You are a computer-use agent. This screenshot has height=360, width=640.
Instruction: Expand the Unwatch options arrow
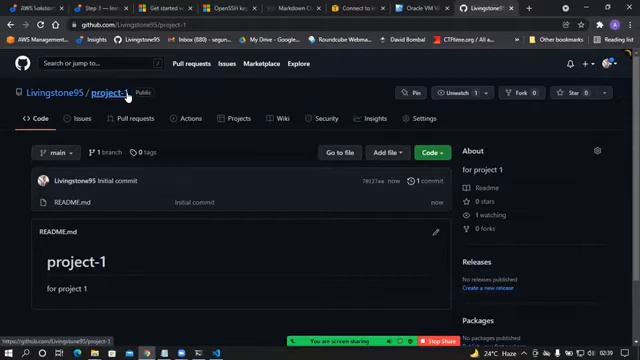pos(486,93)
